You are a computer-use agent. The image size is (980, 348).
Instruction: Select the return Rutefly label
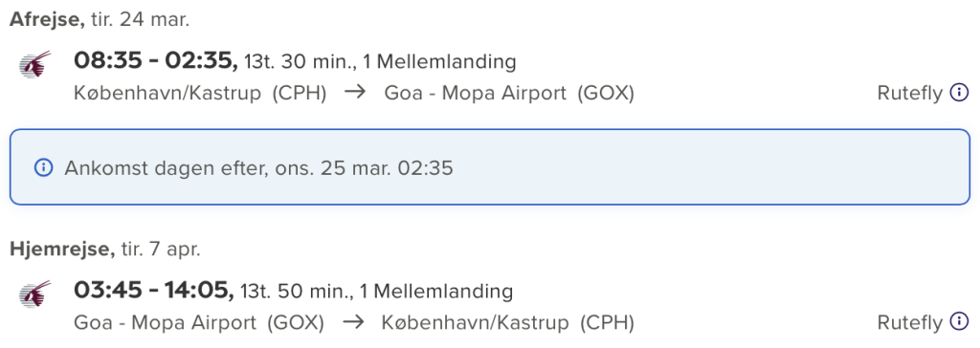(x=910, y=322)
